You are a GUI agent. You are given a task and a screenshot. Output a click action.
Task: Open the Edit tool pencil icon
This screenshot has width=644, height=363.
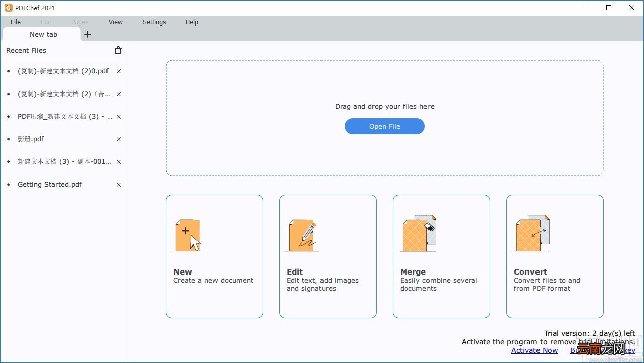(302, 235)
